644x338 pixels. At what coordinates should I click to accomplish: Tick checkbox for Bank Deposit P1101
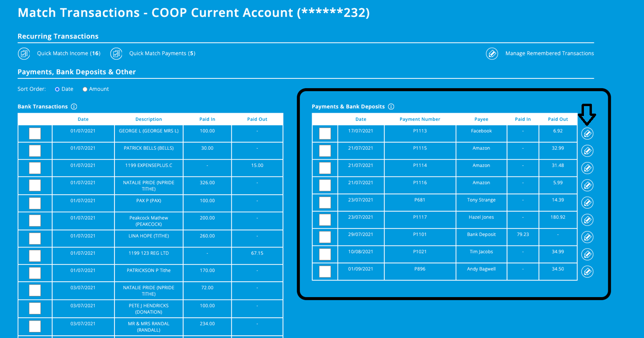click(325, 237)
